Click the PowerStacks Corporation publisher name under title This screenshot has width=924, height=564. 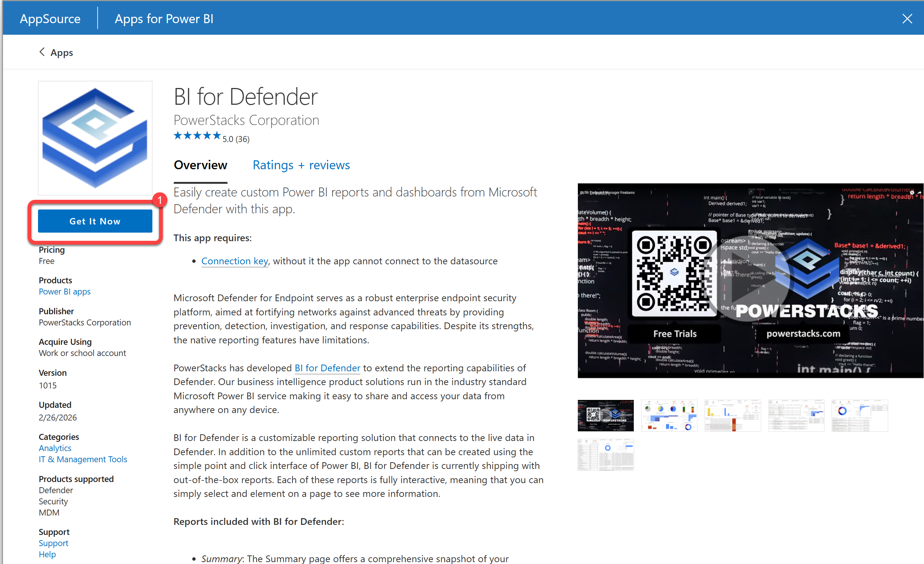[246, 120]
